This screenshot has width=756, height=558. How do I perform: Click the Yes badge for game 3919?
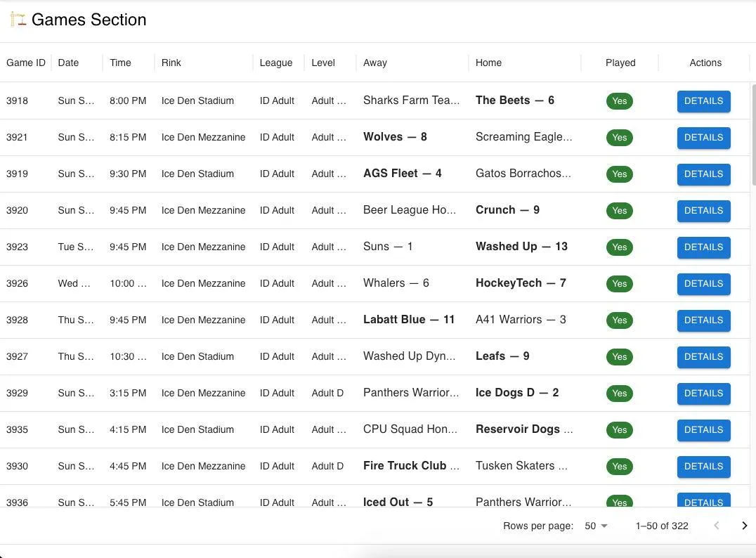click(x=619, y=174)
